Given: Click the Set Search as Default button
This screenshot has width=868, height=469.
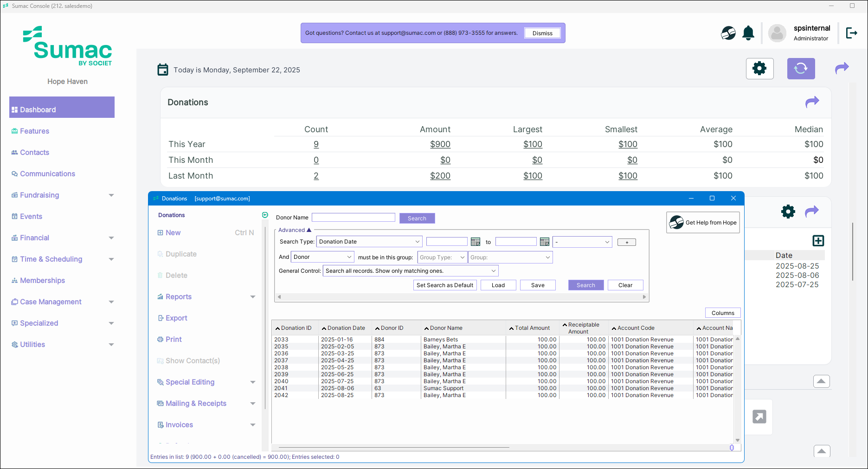Looking at the screenshot, I should click(x=444, y=285).
